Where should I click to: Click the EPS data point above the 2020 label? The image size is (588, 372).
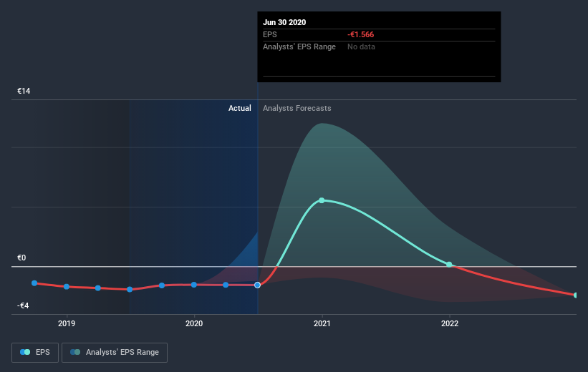(x=194, y=285)
